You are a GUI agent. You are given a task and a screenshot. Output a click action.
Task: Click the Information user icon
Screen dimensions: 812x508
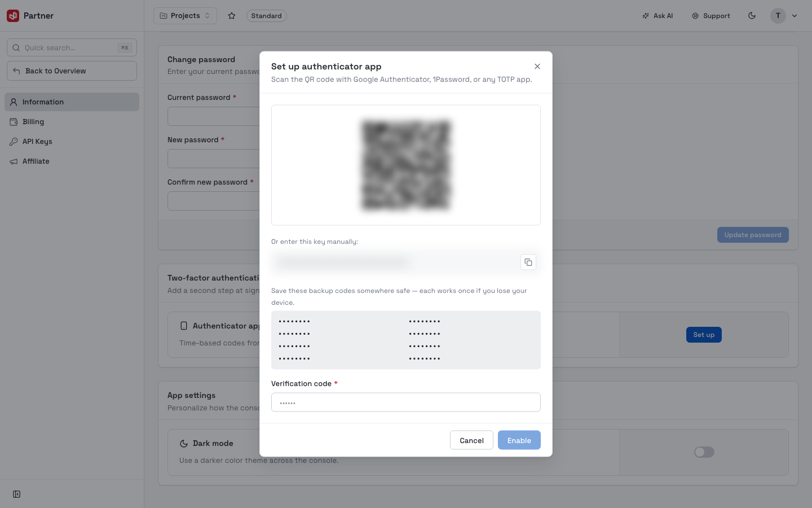click(x=14, y=102)
